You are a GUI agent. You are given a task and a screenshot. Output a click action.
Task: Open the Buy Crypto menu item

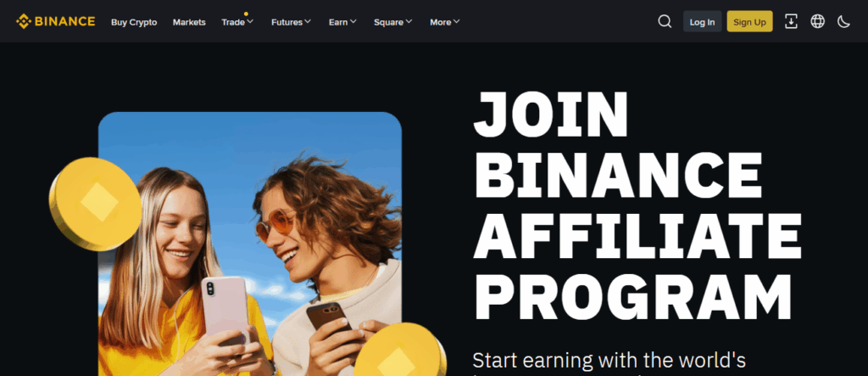134,22
